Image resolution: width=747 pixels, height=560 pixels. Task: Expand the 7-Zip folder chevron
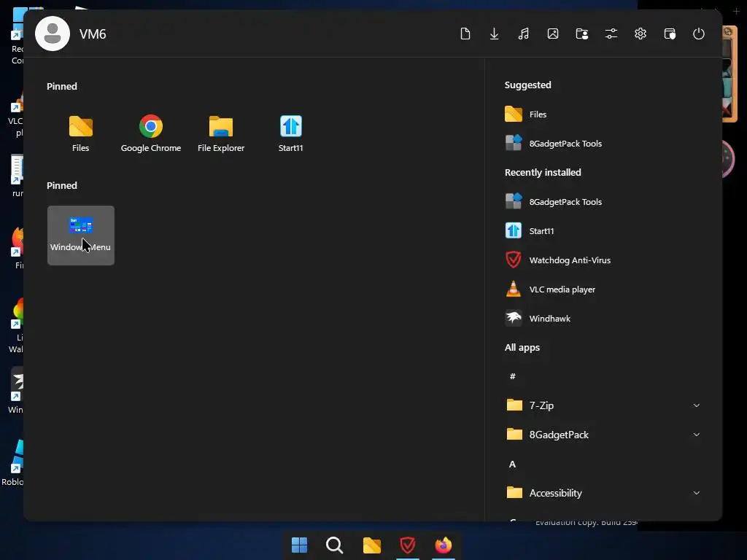click(x=697, y=405)
